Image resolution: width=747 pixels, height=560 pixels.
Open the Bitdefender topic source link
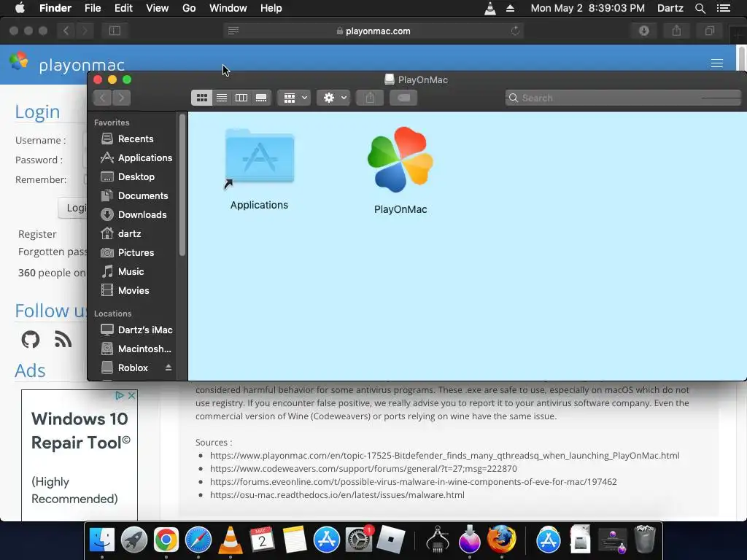(444, 455)
